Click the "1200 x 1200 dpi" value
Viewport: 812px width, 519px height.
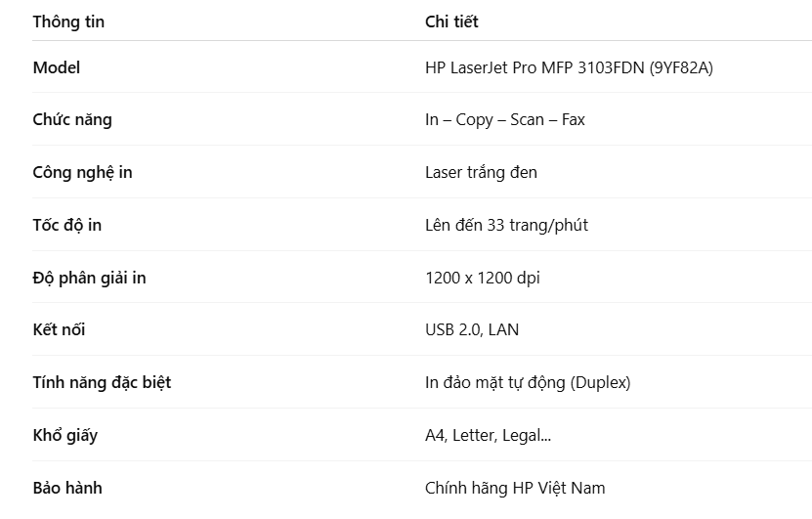click(482, 278)
